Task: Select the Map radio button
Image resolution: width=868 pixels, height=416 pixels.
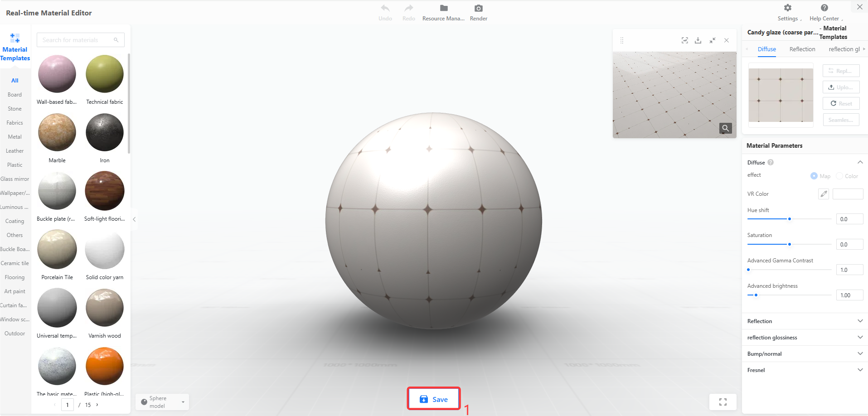Action: pyautogui.click(x=814, y=176)
